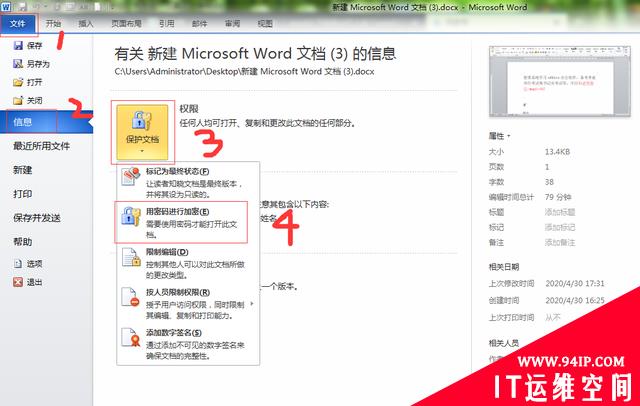
Task: Click the 相关日期 heading
Action: pos(504,267)
